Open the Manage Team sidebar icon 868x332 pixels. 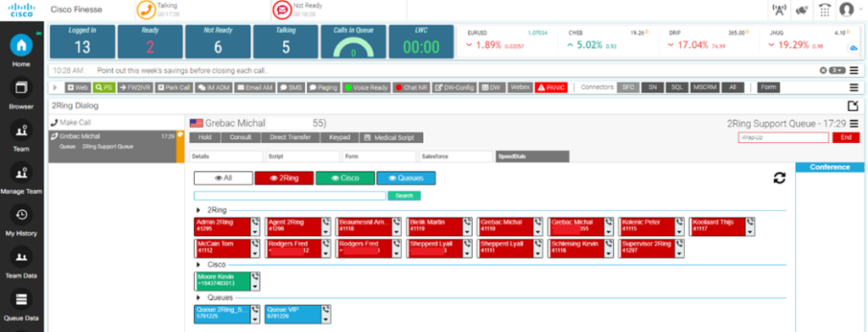tap(21, 173)
